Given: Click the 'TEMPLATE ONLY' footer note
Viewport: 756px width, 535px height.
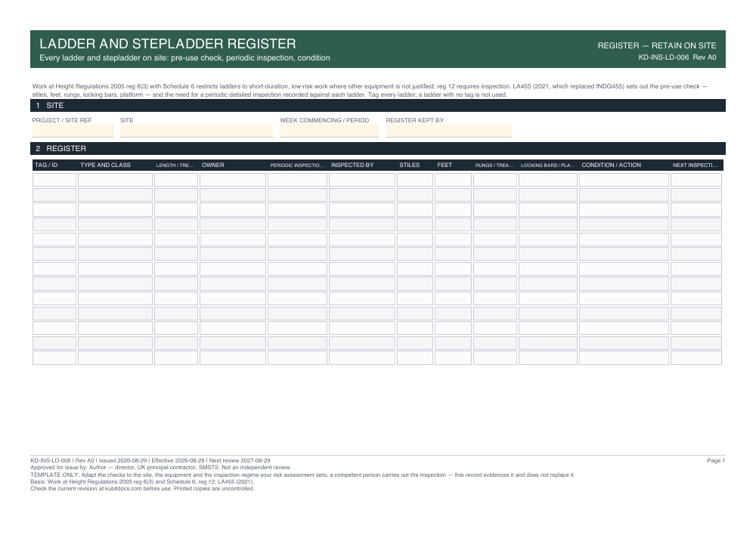Looking at the screenshot, I should (302, 475).
